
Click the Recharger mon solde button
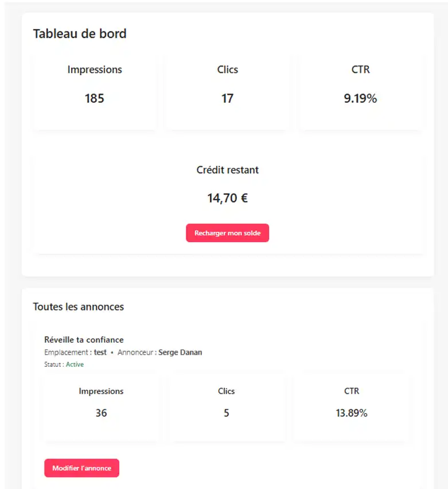pyautogui.click(x=227, y=233)
